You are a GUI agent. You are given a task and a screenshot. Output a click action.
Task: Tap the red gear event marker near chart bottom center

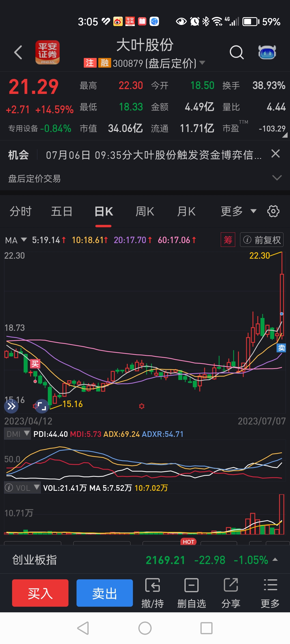142,406
